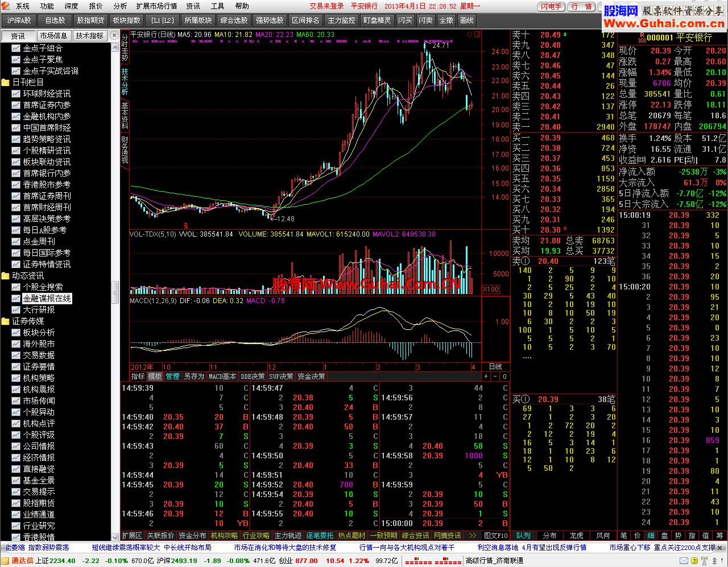Viewport: 728px width, 567px height.
Task: Click the 沪深A股 toolbar button
Action: click(19, 20)
